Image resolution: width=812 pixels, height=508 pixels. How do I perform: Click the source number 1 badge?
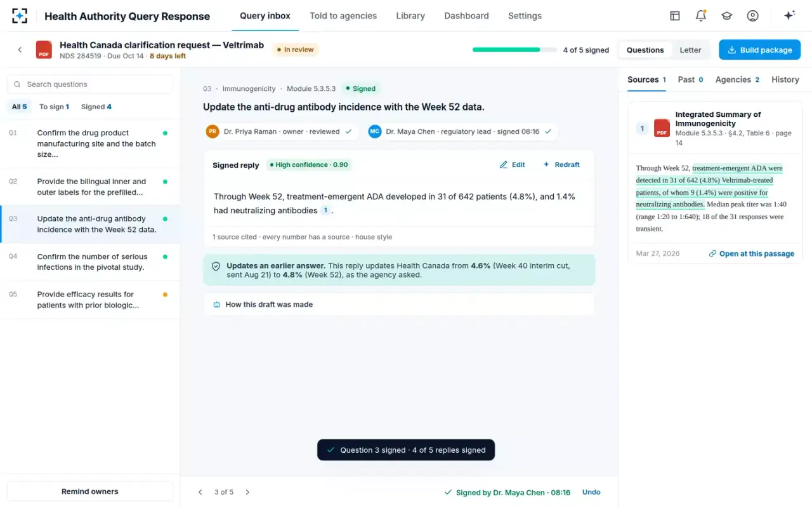pos(642,128)
